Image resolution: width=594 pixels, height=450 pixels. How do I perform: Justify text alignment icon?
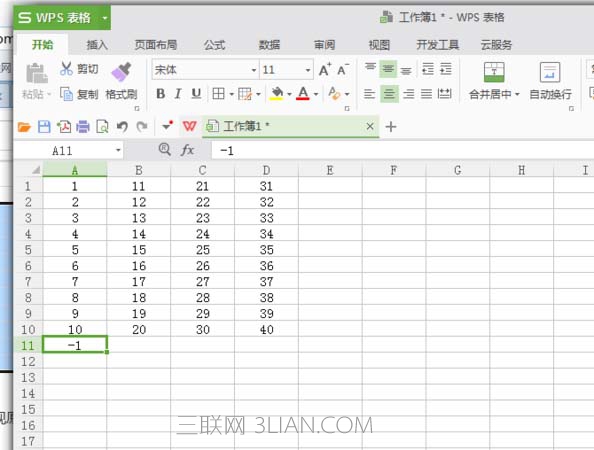pos(426,94)
